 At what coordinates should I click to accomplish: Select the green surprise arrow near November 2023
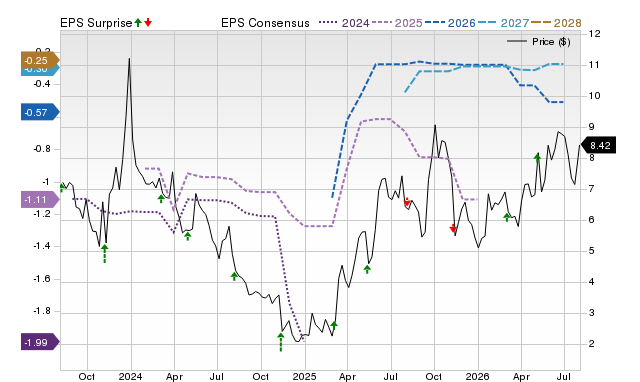(x=104, y=253)
